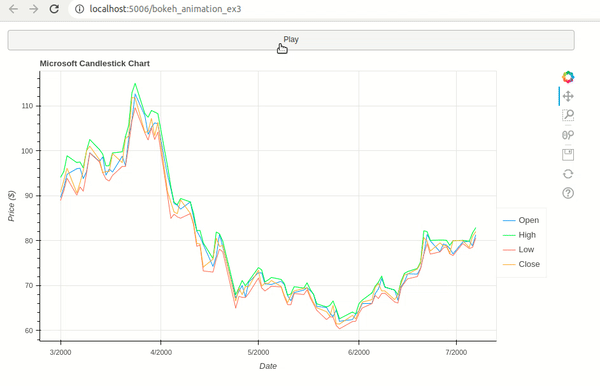The image size is (600, 386).
Task: Open the Bokeh logo link
Action: pos(568,77)
